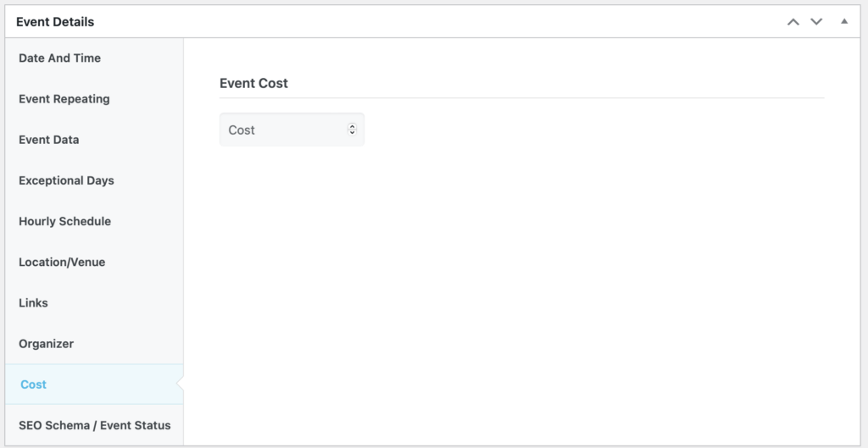Switch to the Links tab
The width and height of the screenshot is (868, 448).
(33, 303)
